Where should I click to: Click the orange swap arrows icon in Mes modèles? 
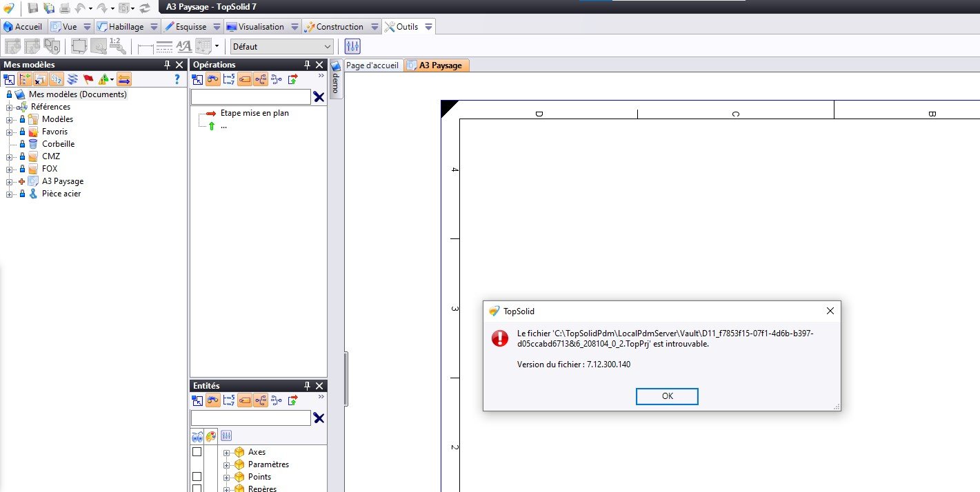124,79
